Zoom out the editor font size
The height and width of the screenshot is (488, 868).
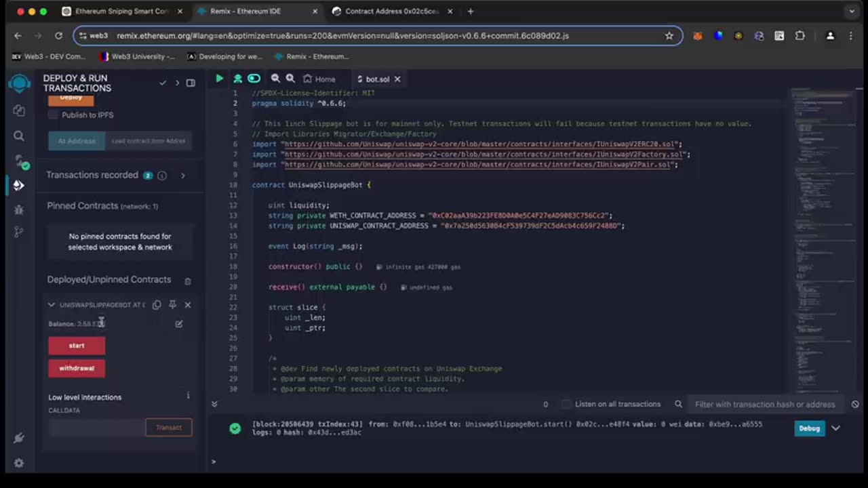point(275,79)
